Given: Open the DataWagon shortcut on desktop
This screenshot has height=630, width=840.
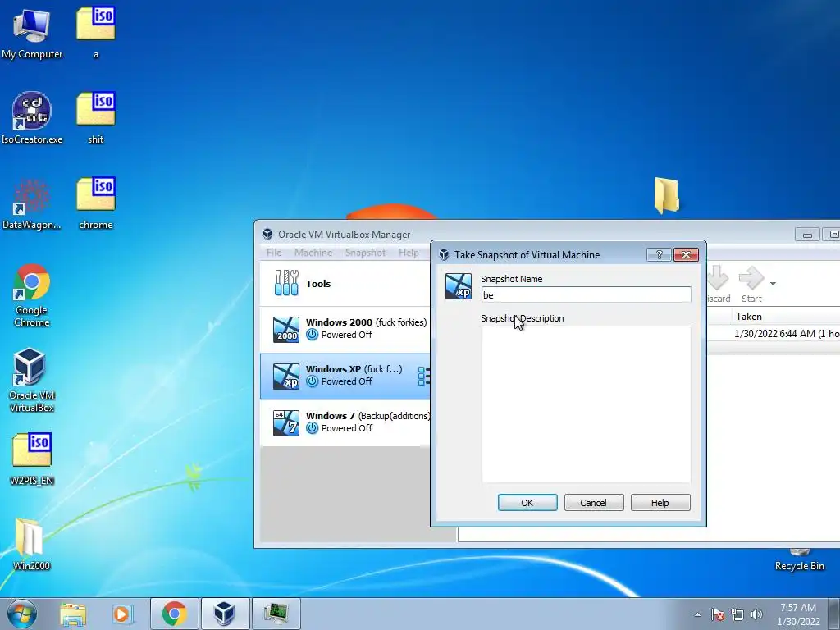Looking at the screenshot, I should pyautogui.click(x=32, y=203).
